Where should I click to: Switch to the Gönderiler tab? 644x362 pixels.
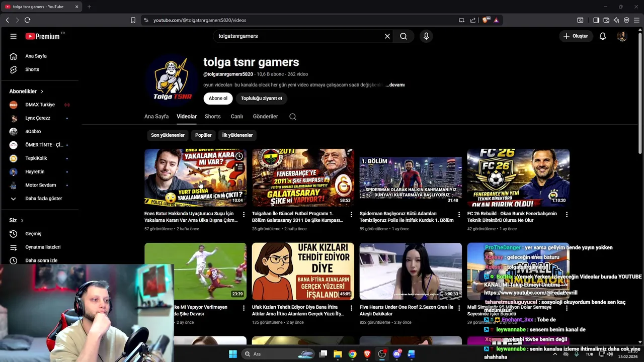point(266,117)
